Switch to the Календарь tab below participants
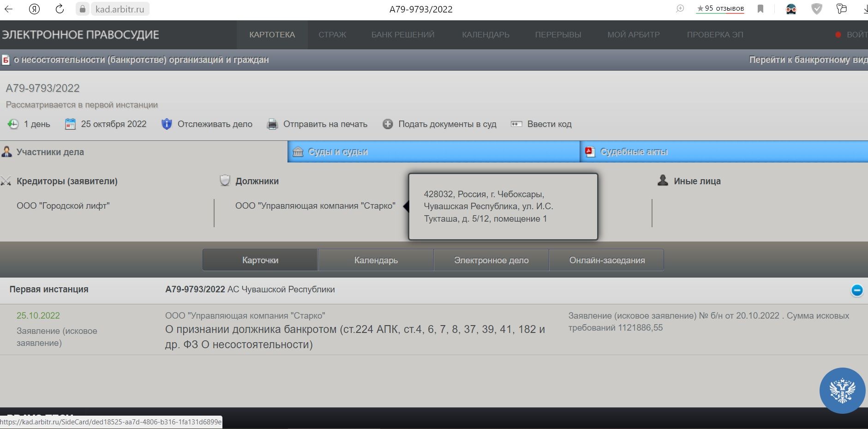This screenshot has width=868, height=429. tap(376, 260)
